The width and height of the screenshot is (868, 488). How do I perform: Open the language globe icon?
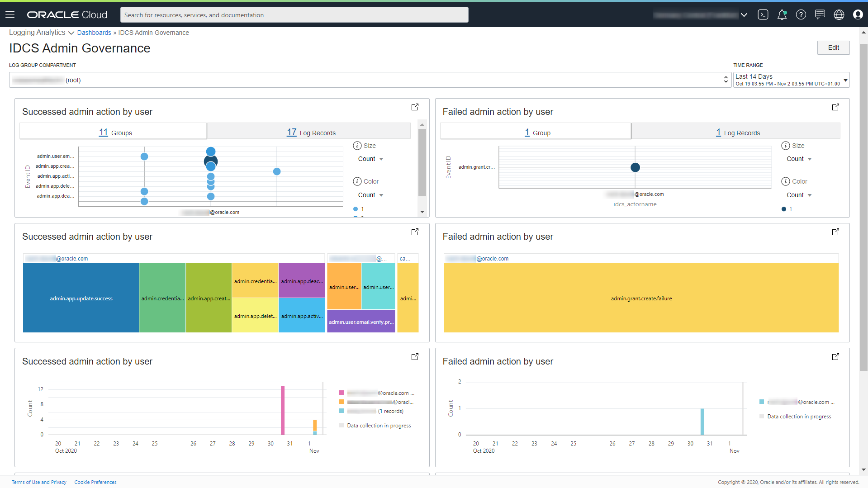tap(839, 14)
